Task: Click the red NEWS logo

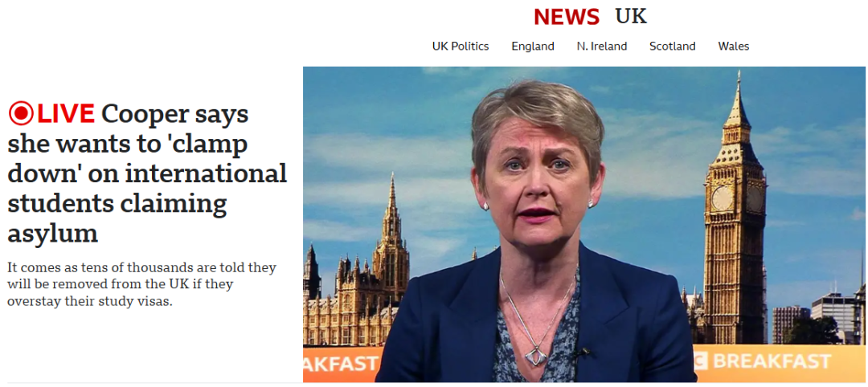Action: [x=567, y=17]
